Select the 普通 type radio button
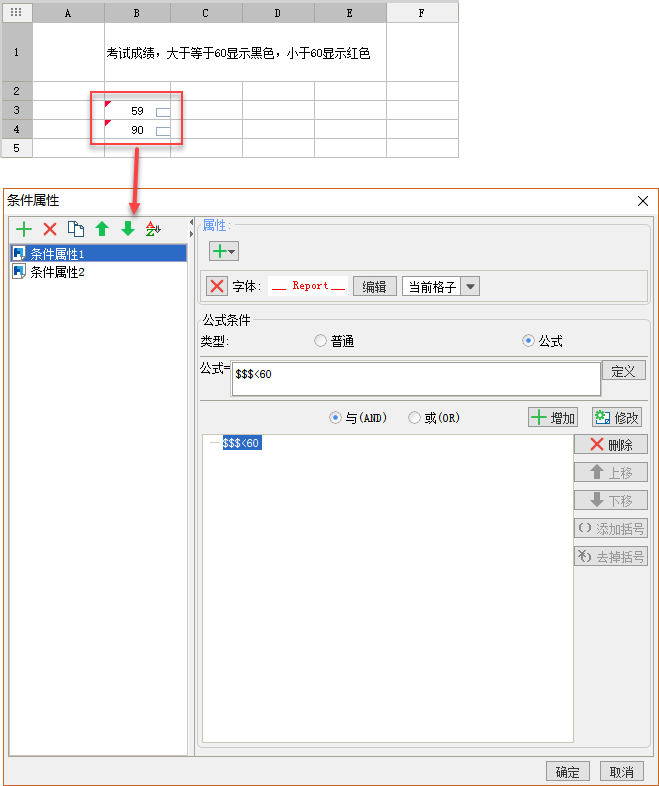This screenshot has width=659, height=786. [320, 341]
